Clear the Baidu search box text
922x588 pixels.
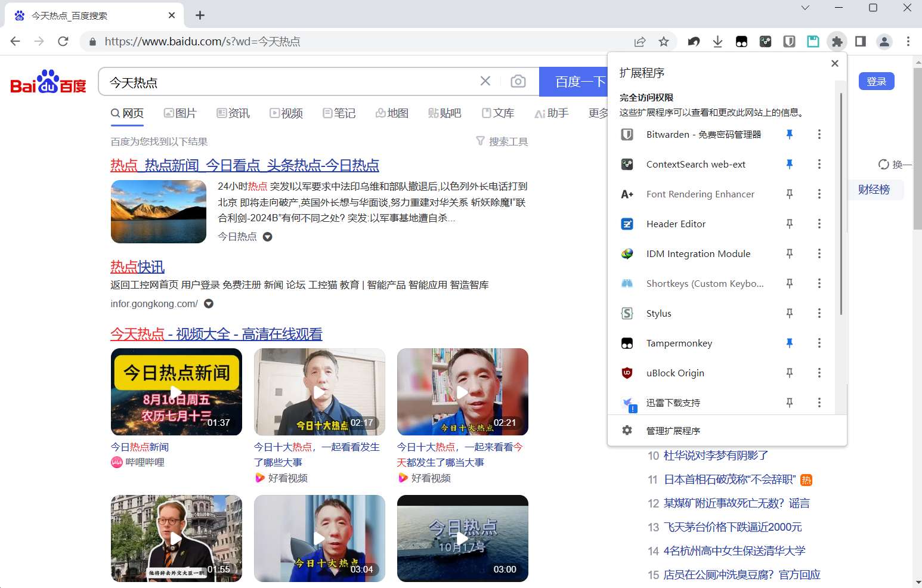pos(485,81)
